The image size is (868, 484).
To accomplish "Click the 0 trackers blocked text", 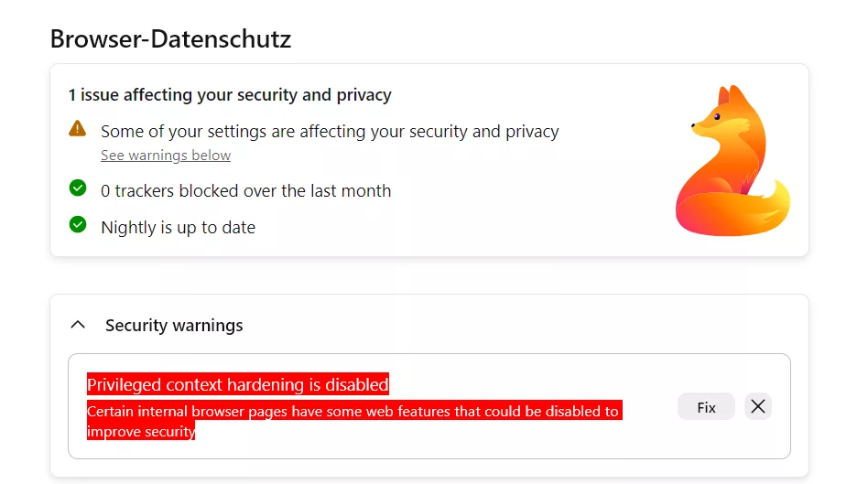I will click(245, 191).
